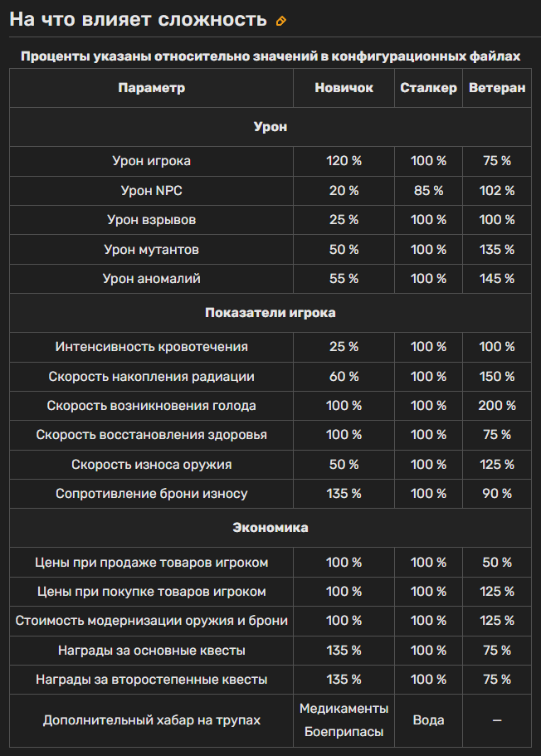Image resolution: width=541 pixels, height=756 pixels.
Task: Click the 'Показатели игрока' section header
Action: point(270,313)
